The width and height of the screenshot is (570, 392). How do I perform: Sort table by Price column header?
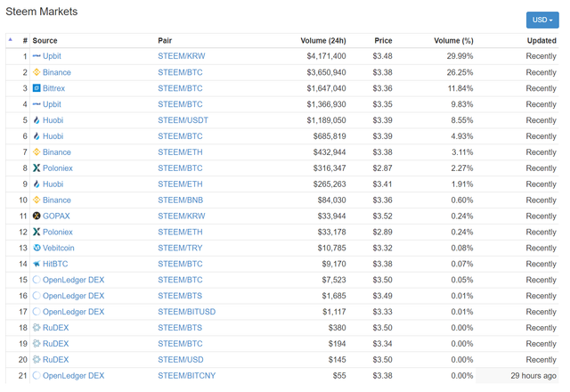click(x=383, y=41)
